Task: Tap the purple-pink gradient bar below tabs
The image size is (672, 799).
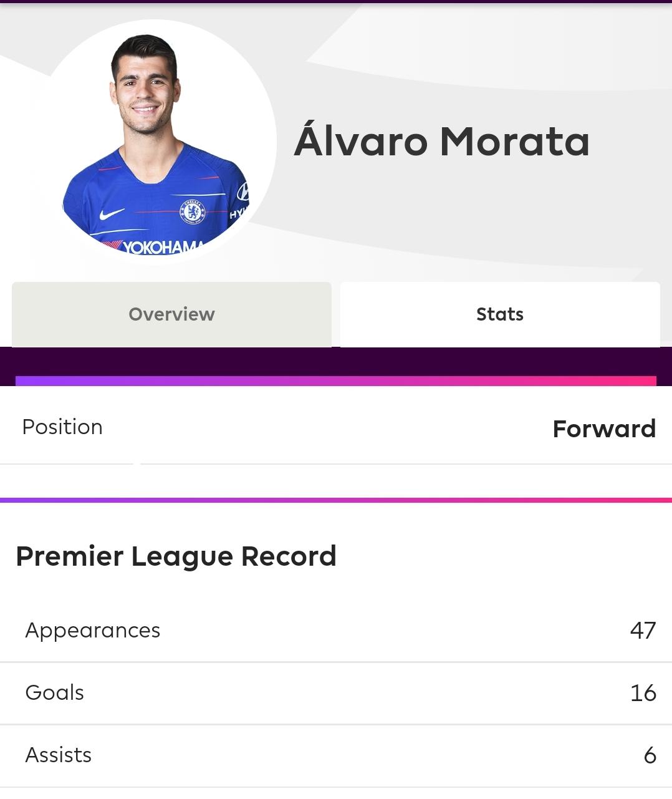Action: tap(336, 381)
